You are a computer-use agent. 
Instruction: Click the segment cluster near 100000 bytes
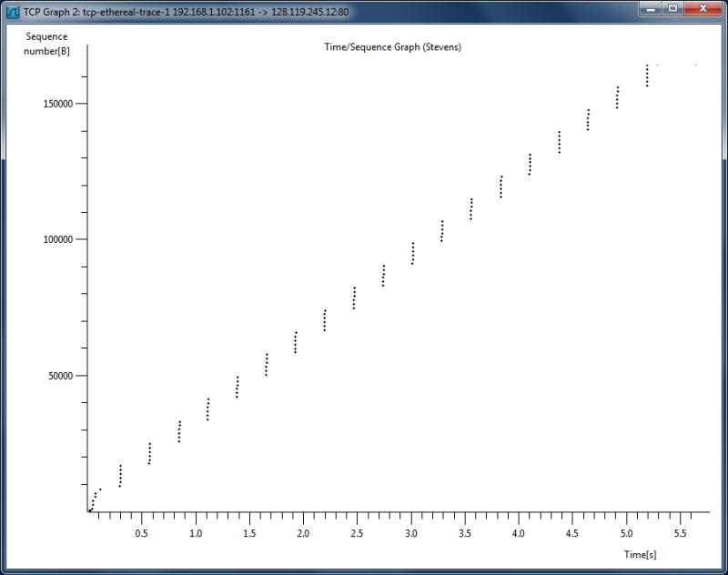(442, 231)
